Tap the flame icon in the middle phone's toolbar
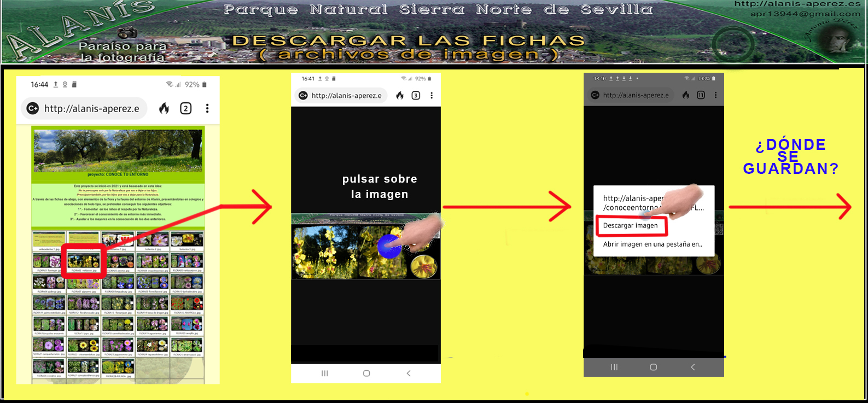The height and width of the screenshot is (403, 868). pyautogui.click(x=400, y=96)
